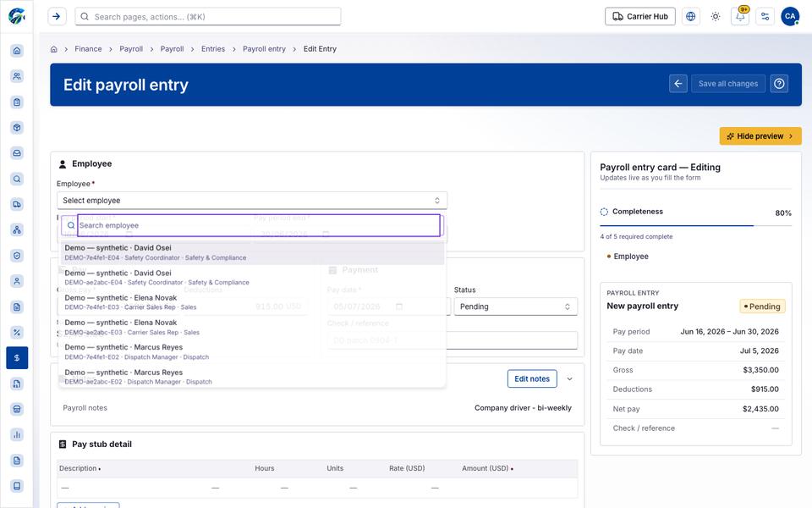
Task: Click the Completeness progress bar
Action: (695, 225)
